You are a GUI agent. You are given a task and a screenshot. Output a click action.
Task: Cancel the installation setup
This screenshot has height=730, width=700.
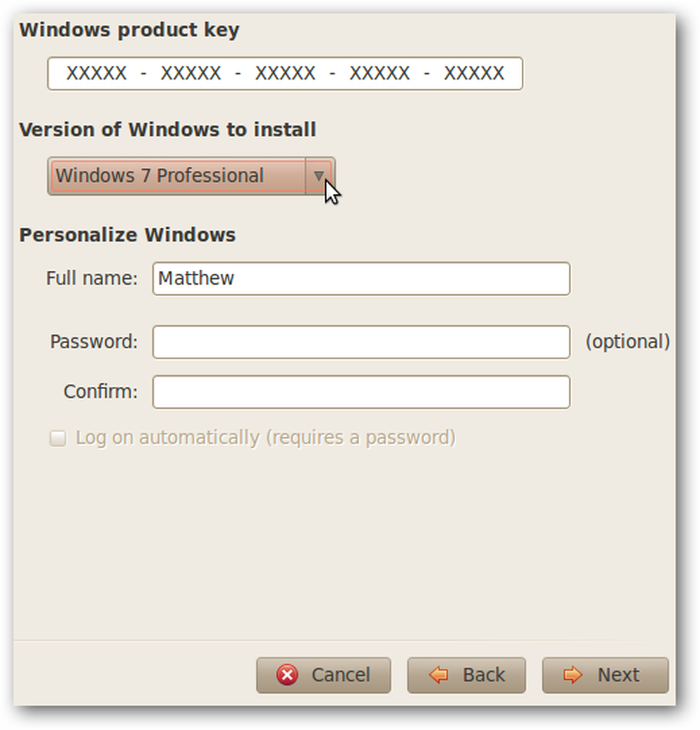click(323, 675)
